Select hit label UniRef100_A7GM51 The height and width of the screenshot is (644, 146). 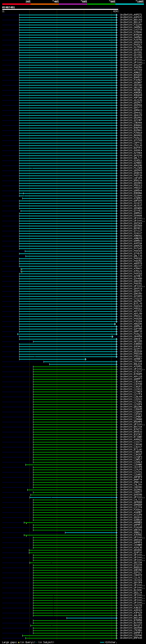(131, 366)
